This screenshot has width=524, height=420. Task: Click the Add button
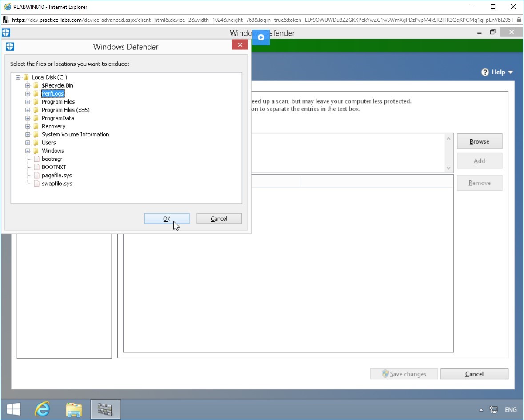(479, 161)
